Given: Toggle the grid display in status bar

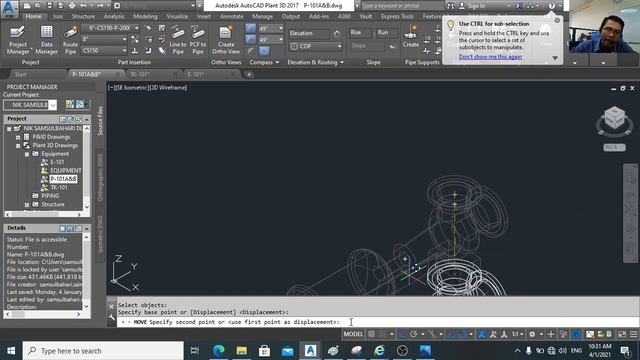Looking at the screenshot, I should tap(371, 334).
